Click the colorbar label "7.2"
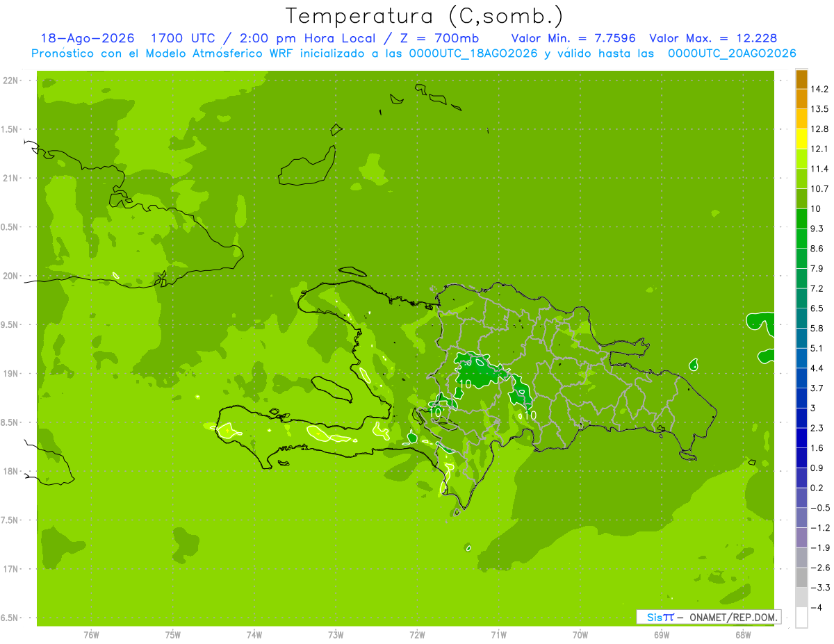This screenshot has height=644, width=834. (817, 288)
